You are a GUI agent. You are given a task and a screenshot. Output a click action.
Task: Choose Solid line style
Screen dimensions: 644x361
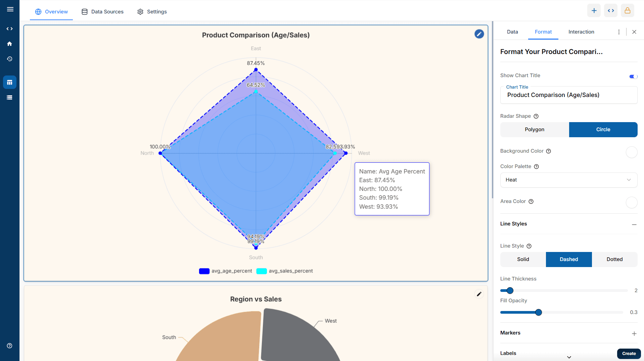coord(523,259)
